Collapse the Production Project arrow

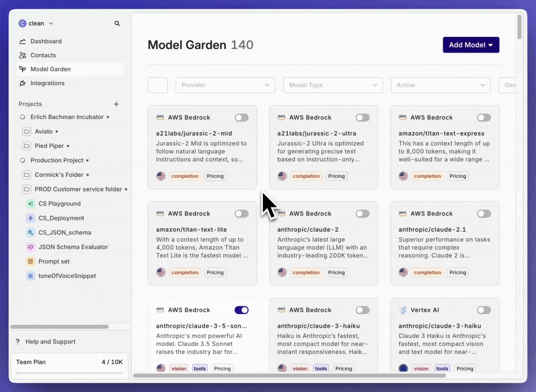(87, 160)
